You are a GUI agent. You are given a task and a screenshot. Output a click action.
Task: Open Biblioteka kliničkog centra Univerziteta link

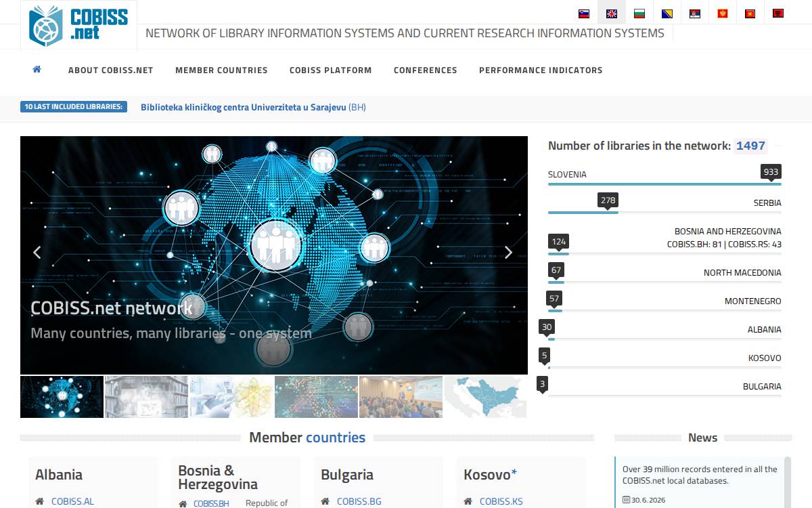pyautogui.click(x=253, y=107)
